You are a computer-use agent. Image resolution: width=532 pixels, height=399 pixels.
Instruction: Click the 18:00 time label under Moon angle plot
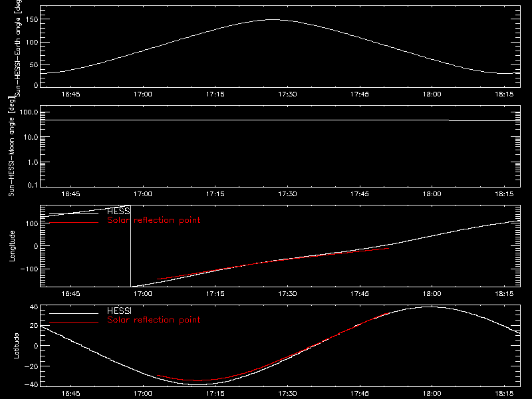[x=432, y=194]
